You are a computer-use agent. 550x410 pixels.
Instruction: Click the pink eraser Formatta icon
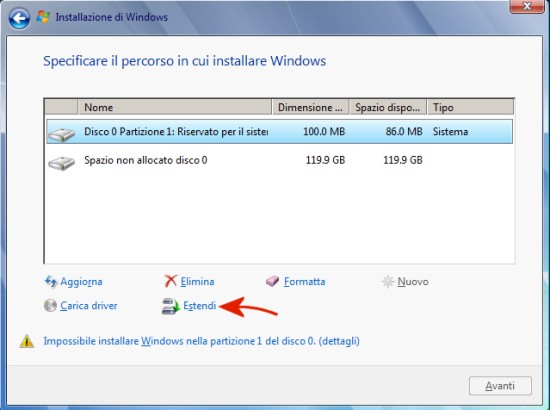273,281
